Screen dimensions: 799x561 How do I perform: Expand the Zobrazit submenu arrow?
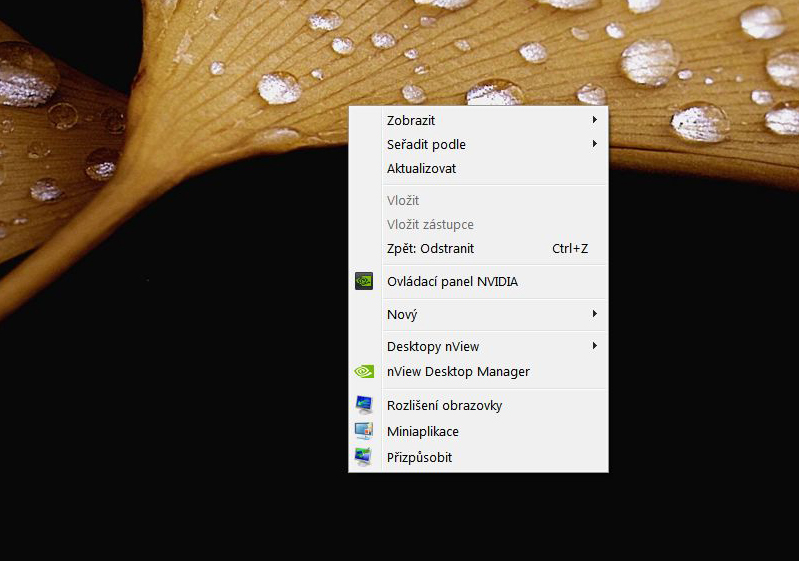click(x=594, y=120)
